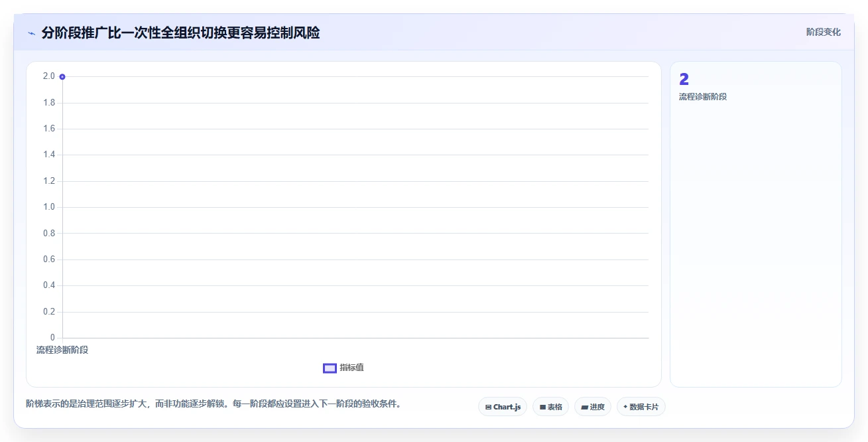This screenshot has height=442, width=868.
Task: Click the card title 分阶段推广比一次性全组织切换更容易控制风险
Action: [x=180, y=33]
